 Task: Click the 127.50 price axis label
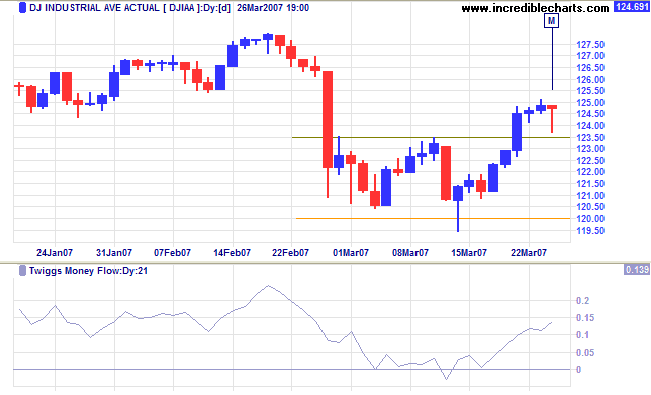coord(590,45)
